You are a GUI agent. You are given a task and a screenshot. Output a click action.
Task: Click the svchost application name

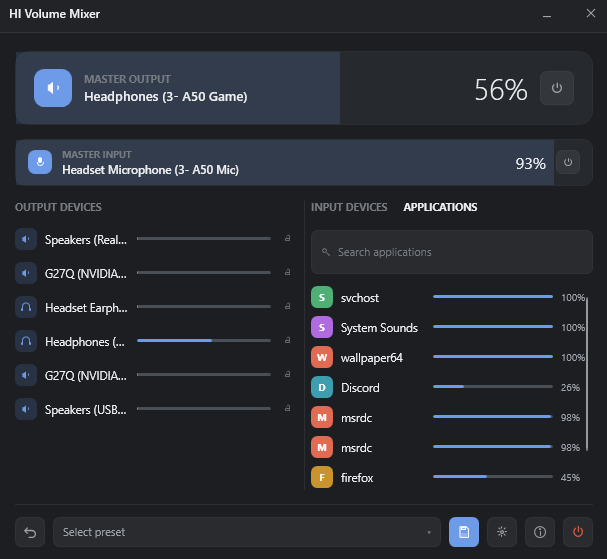[x=360, y=298]
